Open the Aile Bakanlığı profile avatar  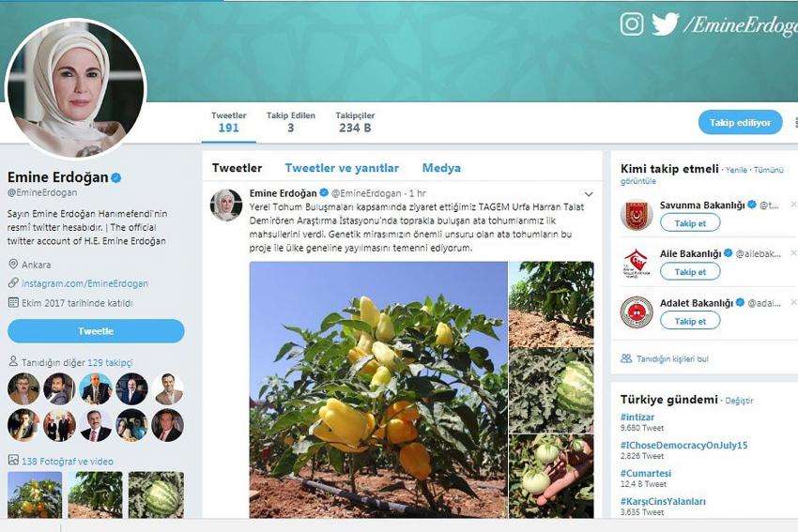[x=637, y=263]
